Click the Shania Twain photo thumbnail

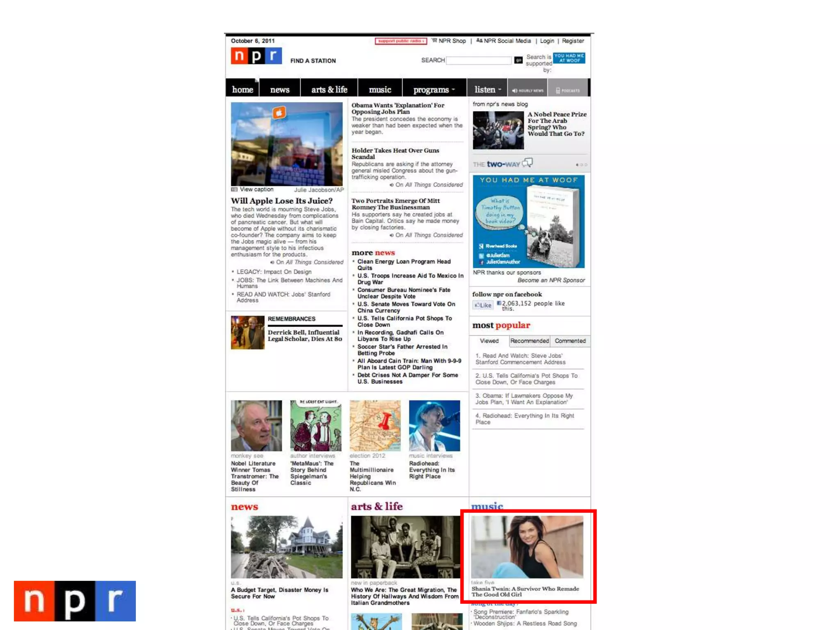tap(527, 547)
